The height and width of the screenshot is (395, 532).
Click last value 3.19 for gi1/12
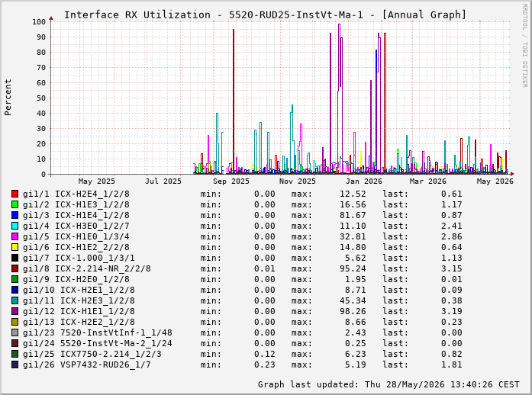452,311
